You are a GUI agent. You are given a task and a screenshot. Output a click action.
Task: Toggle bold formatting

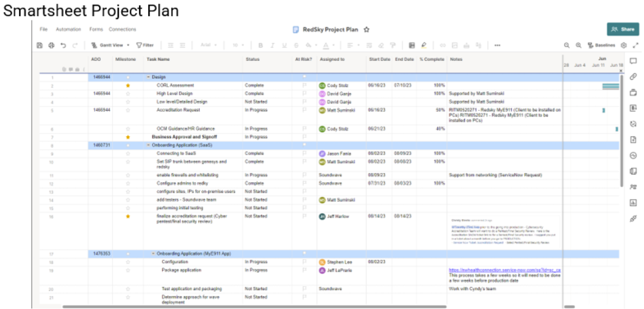pyautogui.click(x=260, y=45)
